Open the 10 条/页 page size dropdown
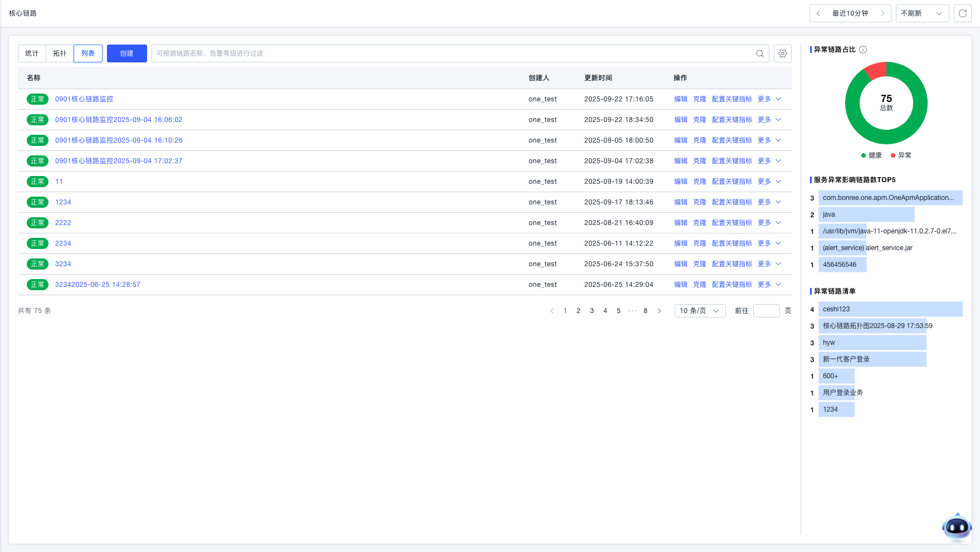Viewport: 980px width, 552px height. (x=699, y=311)
